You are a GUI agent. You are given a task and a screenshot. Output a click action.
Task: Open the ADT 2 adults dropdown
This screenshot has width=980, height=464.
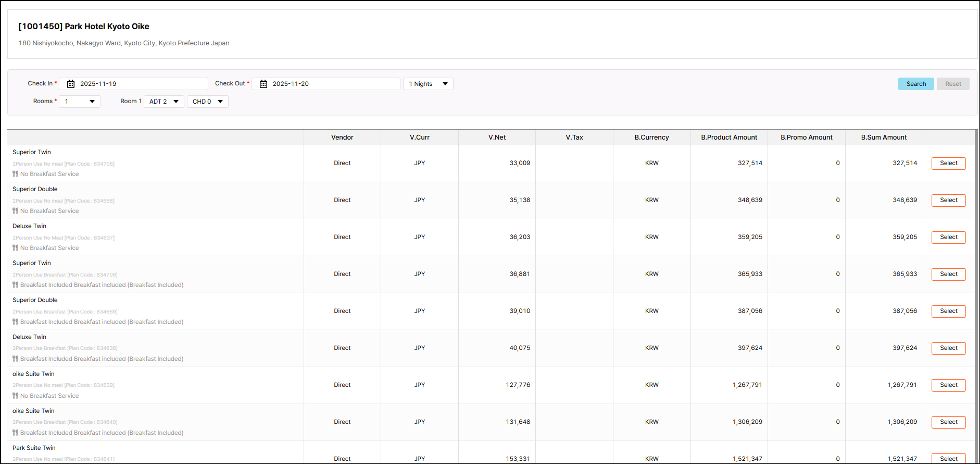[164, 102]
